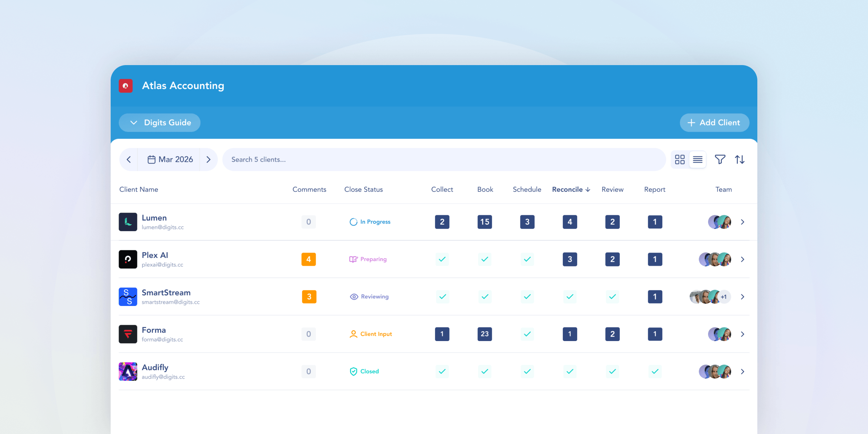868x434 pixels.
Task: Sort by Team column header
Action: tap(723, 189)
